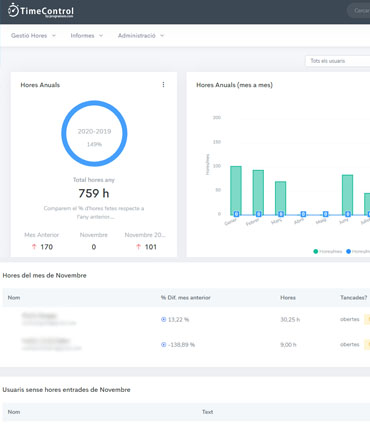
Task: Click the Novembre value 0
Action: [94, 247]
